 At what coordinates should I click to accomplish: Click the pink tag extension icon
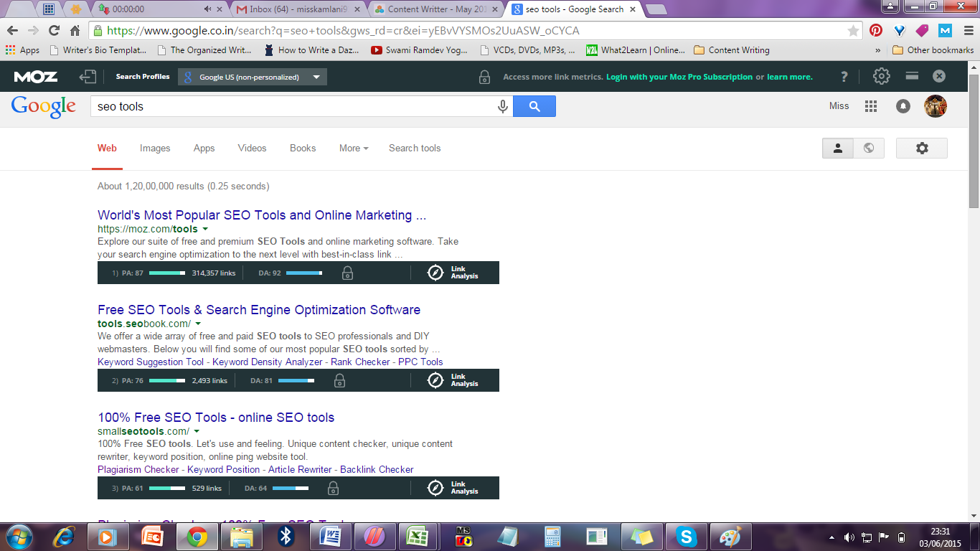point(922,31)
